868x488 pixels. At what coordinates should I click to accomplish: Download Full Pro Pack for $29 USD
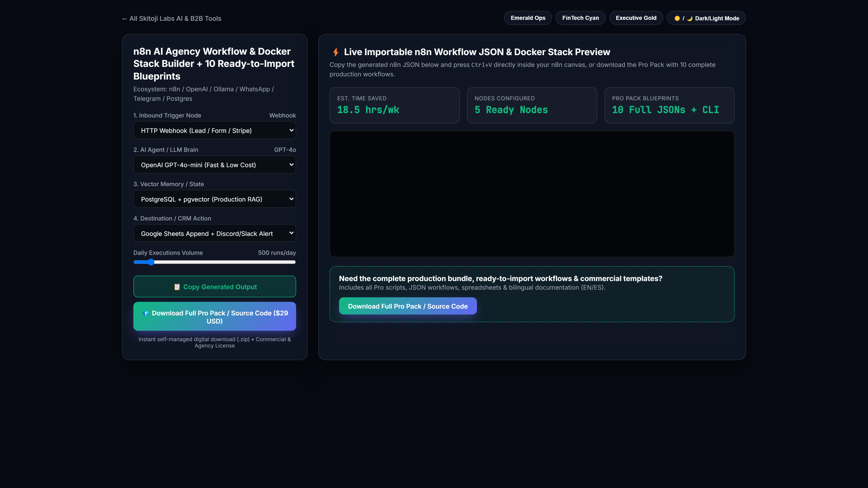(215, 317)
